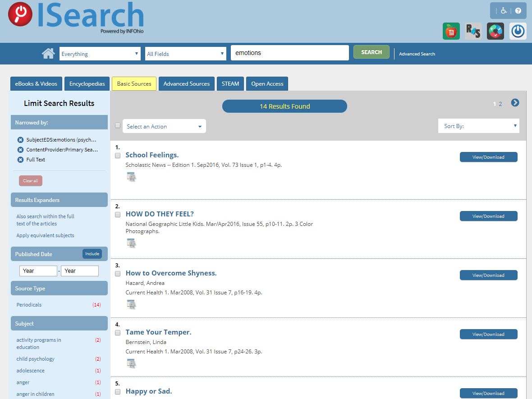Open the red apple app icon
The image size is (532, 399).
click(451, 31)
